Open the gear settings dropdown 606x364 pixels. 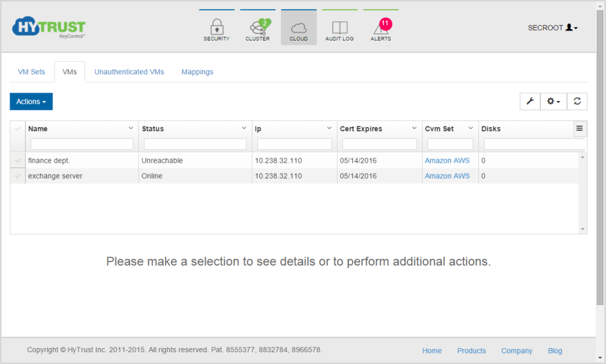pos(554,101)
